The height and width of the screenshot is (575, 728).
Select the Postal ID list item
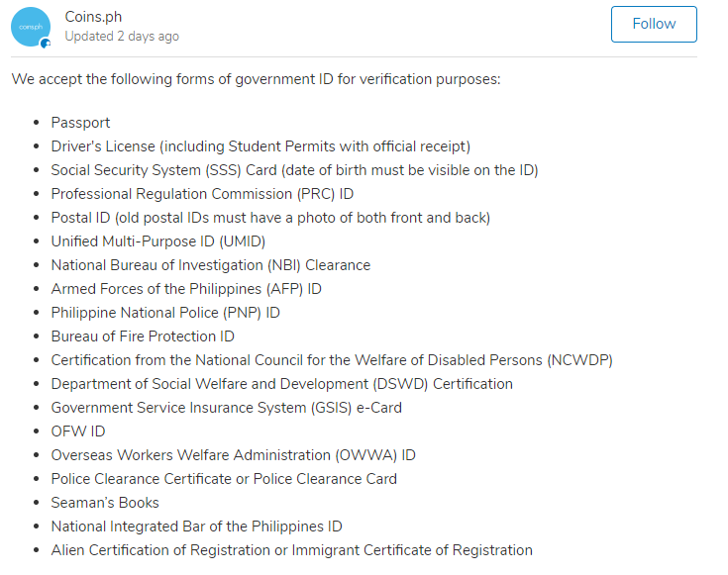(270, 218)
